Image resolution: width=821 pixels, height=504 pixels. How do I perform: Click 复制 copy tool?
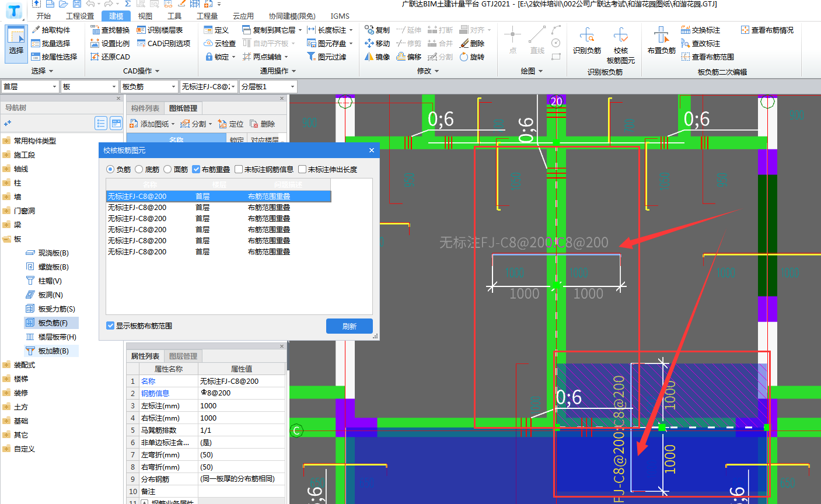tap(378, 30)
